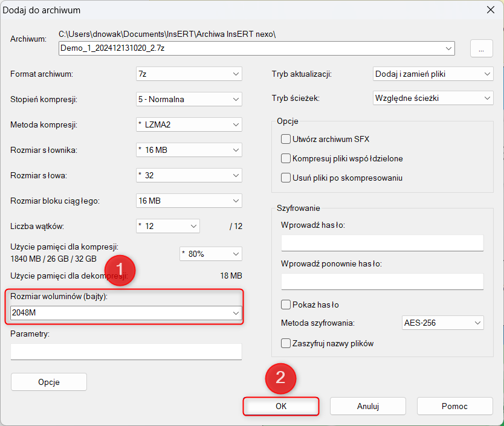The width and height of the screenshot is (504, 426).
Task: Click the 'Szyfrowanie' group label
Action: [x=299, y=208]
